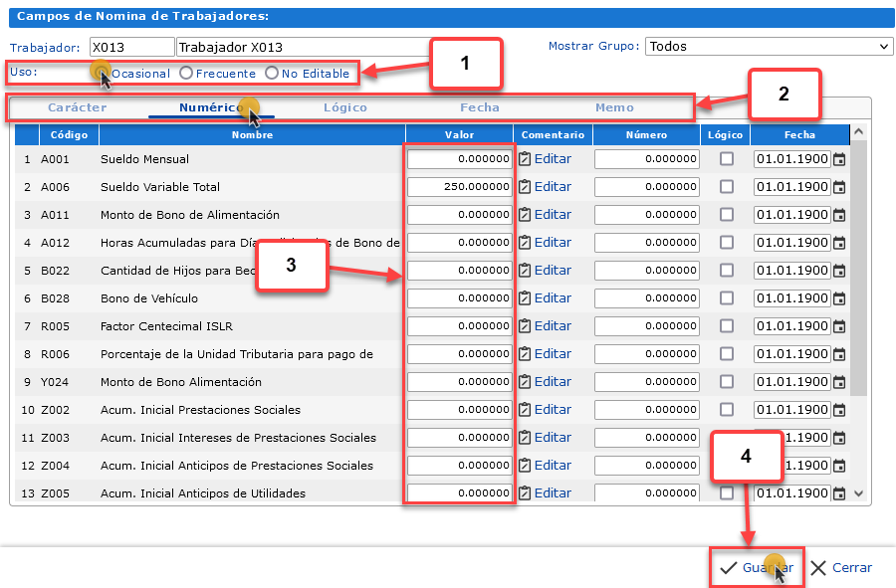Click Editar link for Factor Centecimal ISLR
Screen dimensions: 896x588
pyautogui.click(x=553, y=326)
